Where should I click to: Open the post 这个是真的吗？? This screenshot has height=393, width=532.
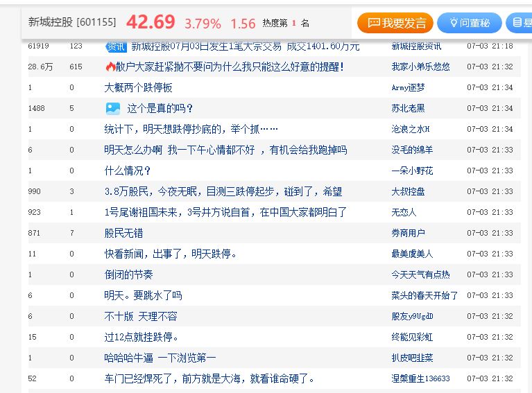coord(160,108)
